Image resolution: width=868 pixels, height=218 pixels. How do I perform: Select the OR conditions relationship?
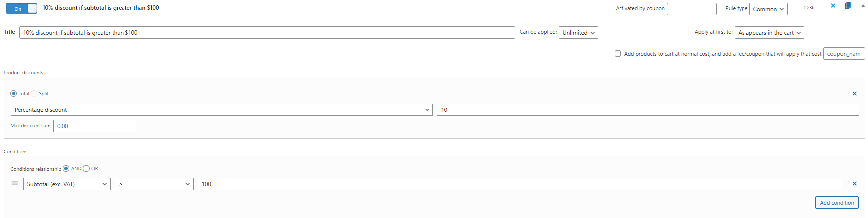(86, 168)
